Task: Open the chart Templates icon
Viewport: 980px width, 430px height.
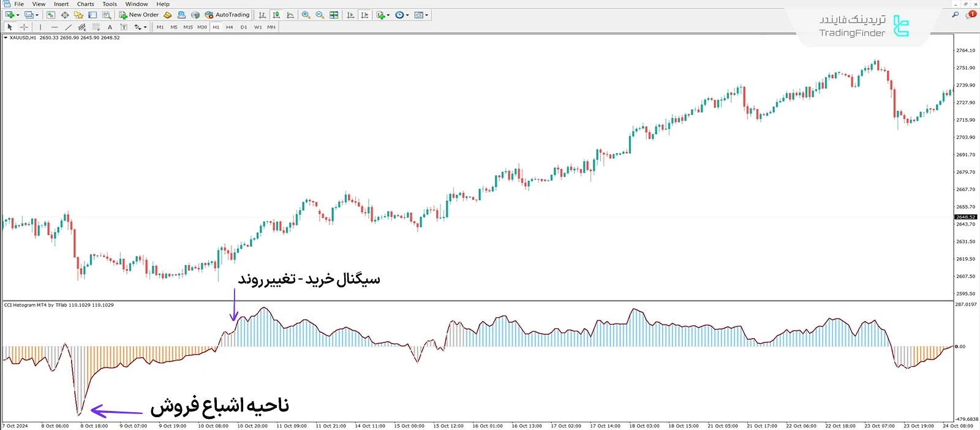Action: [x=419, y=15]
